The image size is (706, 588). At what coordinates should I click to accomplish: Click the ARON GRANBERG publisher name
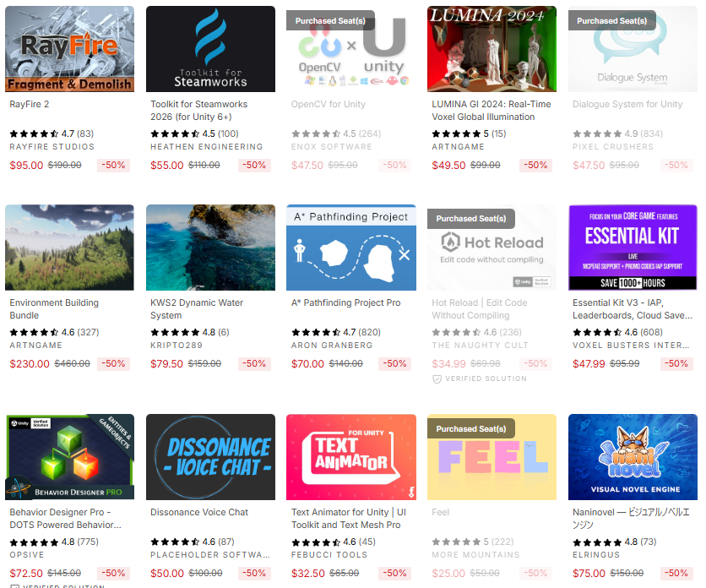332,346
